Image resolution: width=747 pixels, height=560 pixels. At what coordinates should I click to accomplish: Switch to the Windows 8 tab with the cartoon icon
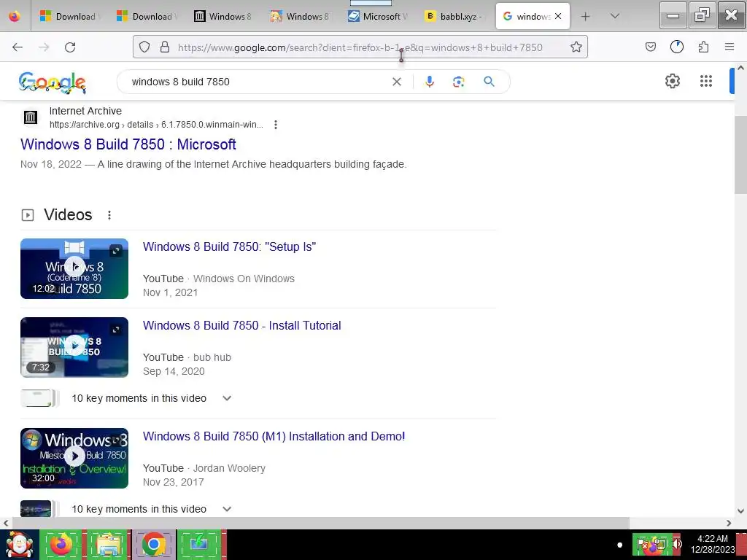click(301, 17)
